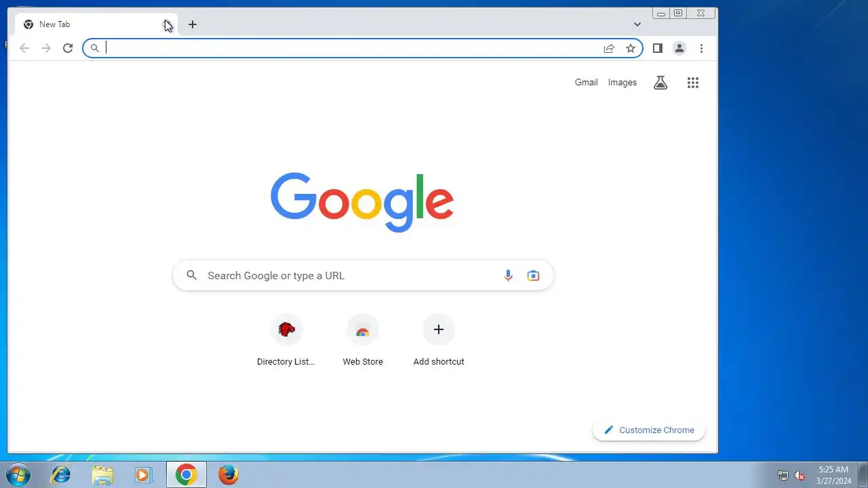Click the browser forward arrow
This screenshot has width=868, height=488.
pyautogui.click(x=46, y=48)
